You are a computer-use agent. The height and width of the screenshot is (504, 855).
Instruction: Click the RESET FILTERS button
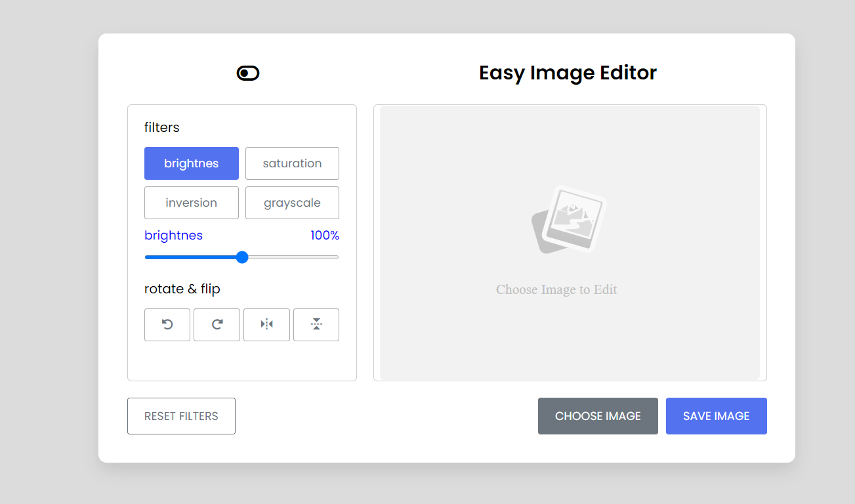pos(181,415)
